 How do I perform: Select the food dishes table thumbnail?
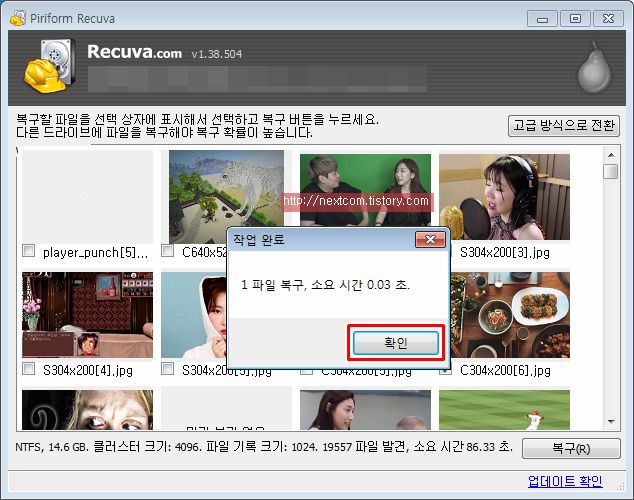click(510, 315)
